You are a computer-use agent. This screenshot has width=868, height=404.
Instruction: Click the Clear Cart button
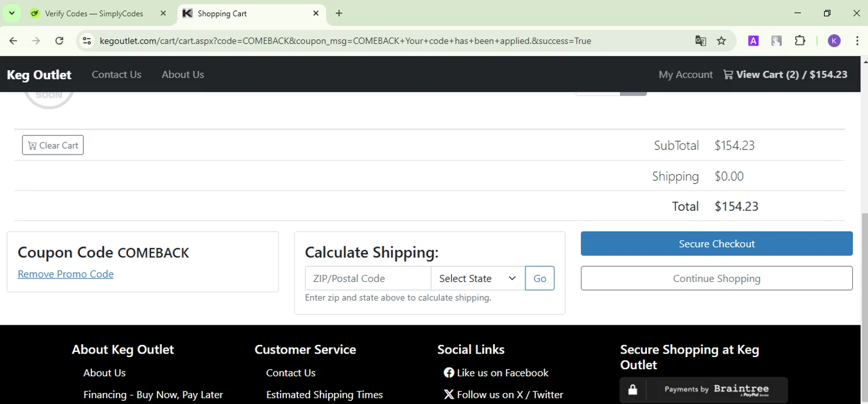point(53,145)
